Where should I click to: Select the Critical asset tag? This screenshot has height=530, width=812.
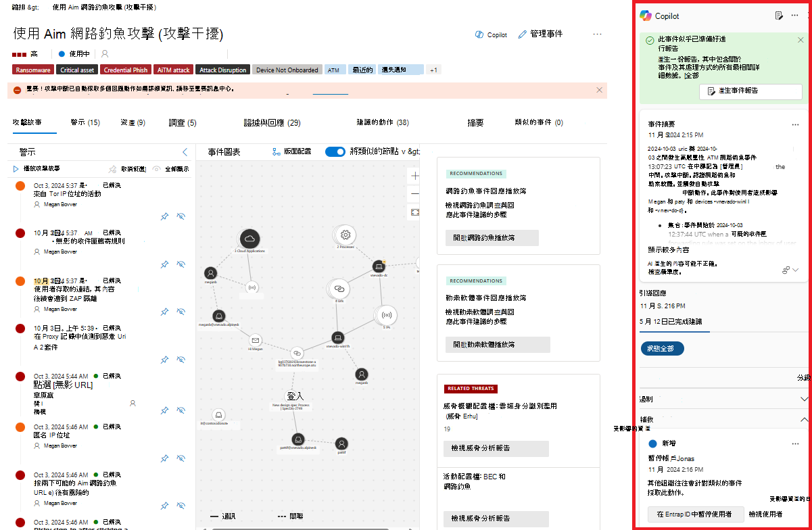[77, 70]
